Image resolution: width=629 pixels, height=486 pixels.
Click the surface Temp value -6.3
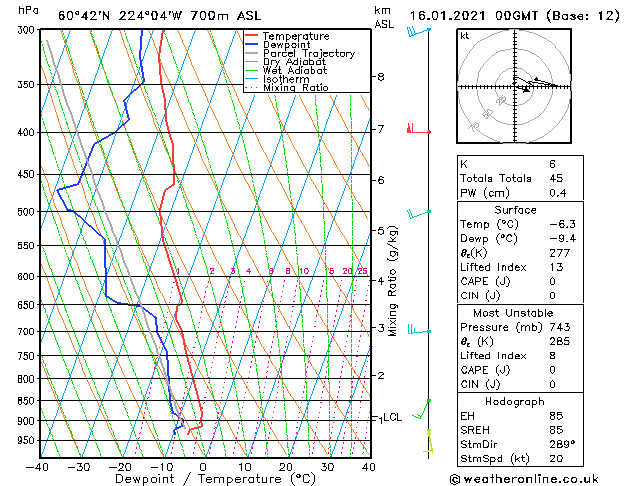point(563,224)
